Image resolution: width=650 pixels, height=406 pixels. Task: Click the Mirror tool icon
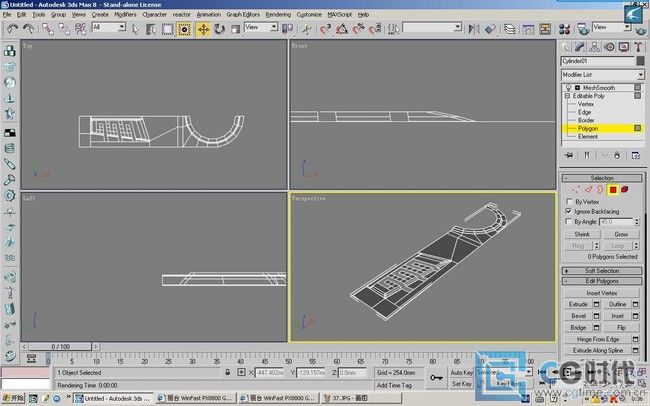pos(473,29)
